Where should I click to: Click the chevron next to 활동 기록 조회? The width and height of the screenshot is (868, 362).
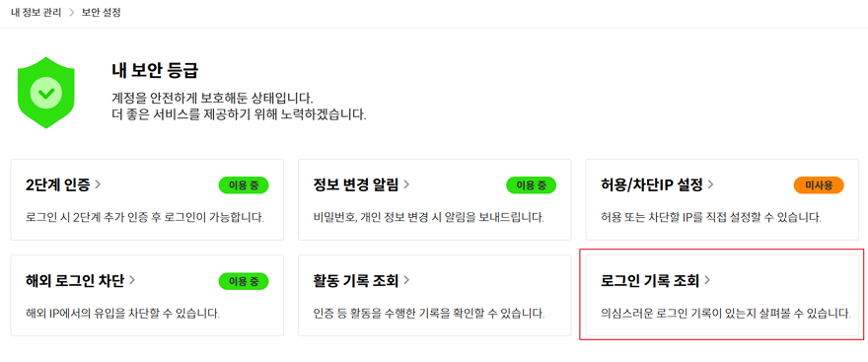(x=406, y=280)
